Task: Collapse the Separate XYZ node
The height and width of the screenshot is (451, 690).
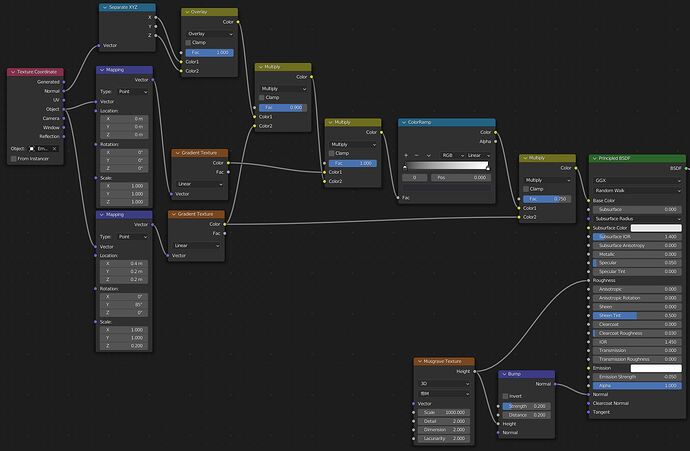Action: click(x=105, y=7)
